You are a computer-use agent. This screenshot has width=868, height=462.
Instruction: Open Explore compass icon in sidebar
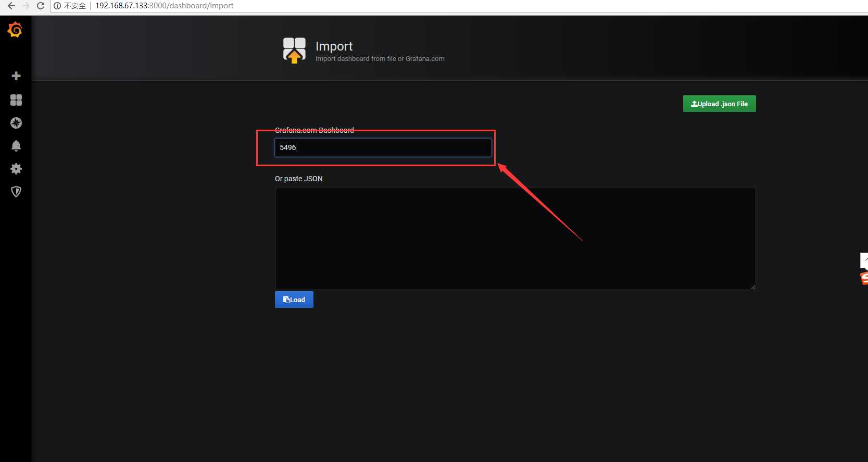tap(16, 123)
